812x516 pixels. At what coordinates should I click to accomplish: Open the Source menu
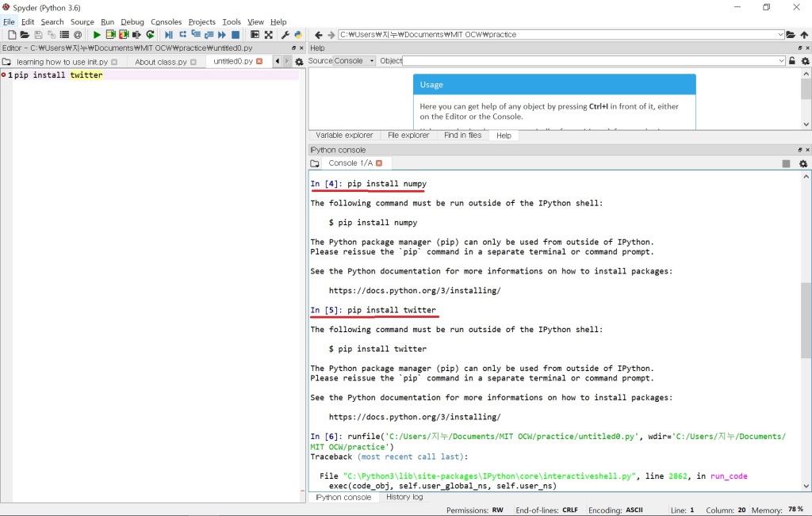[82, 21]
